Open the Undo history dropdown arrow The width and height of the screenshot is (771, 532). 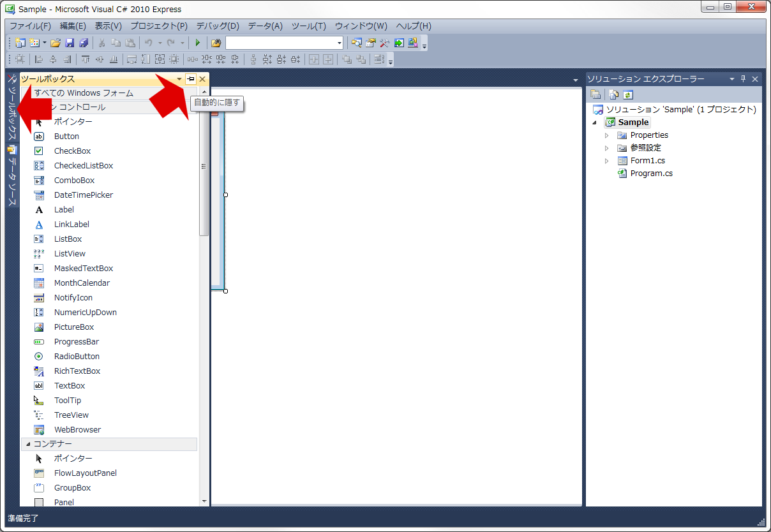[160, 43]
